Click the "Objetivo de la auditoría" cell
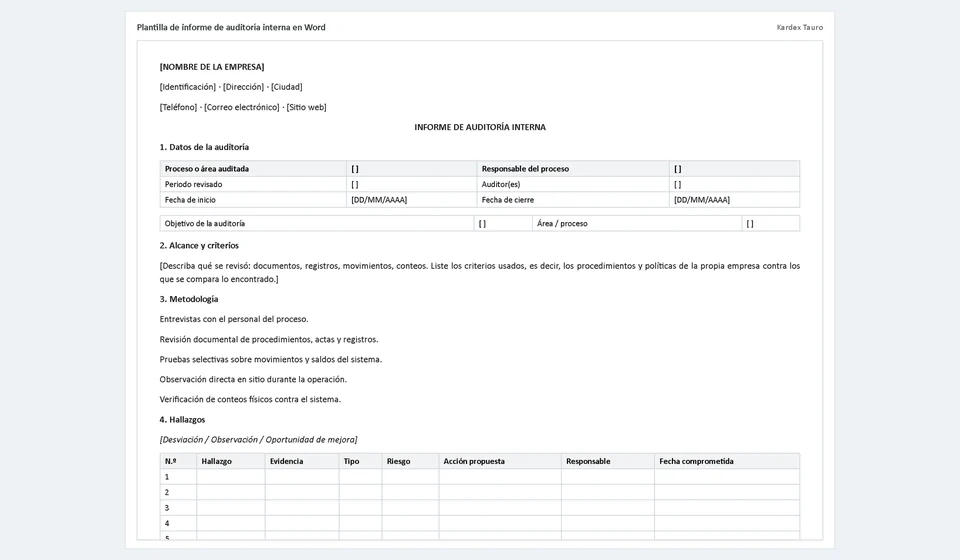960x560 pixels. [317, 223]
